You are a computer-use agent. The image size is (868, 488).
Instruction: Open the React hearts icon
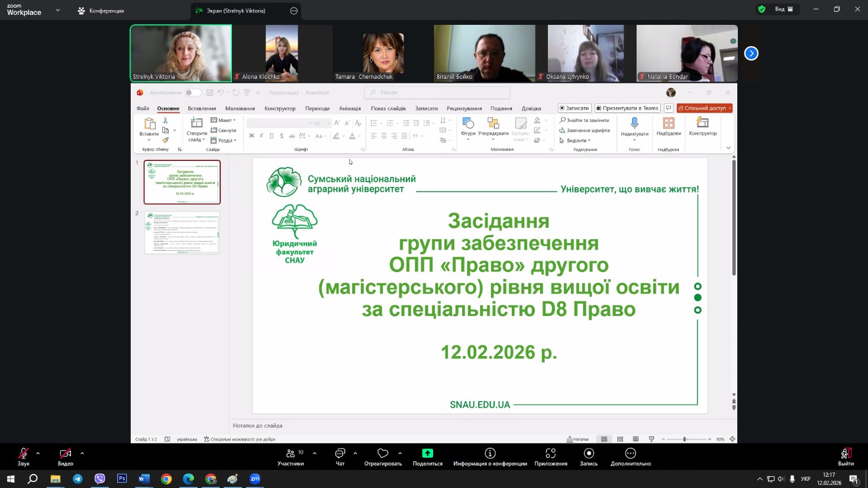click(x=383, y=454)
